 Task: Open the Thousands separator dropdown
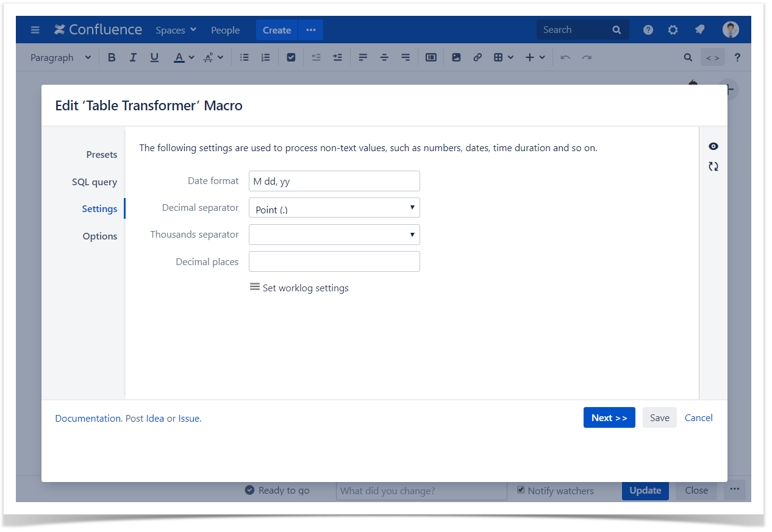[334, 235]
